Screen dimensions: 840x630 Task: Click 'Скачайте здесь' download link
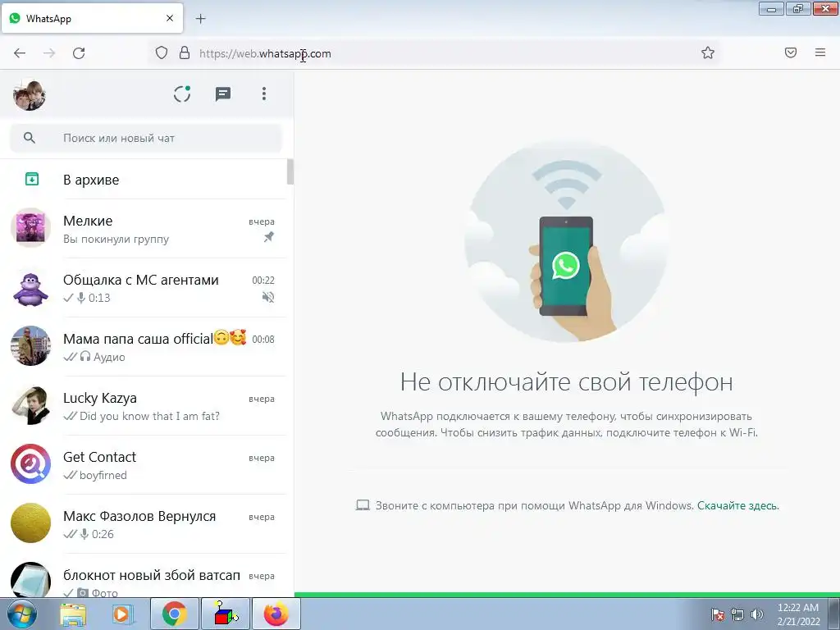coord(738,505)
